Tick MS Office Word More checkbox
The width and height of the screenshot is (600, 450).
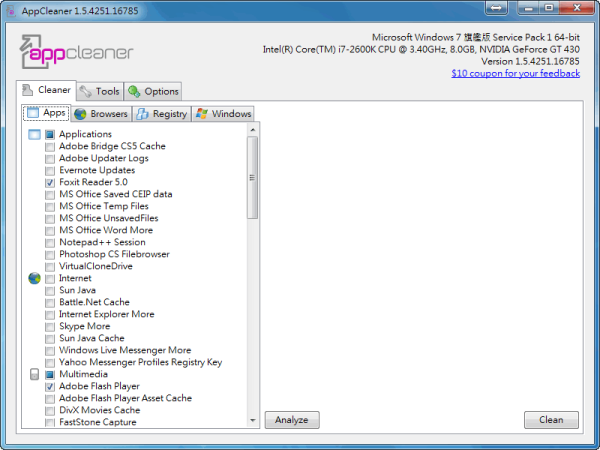tap(50, 230)
